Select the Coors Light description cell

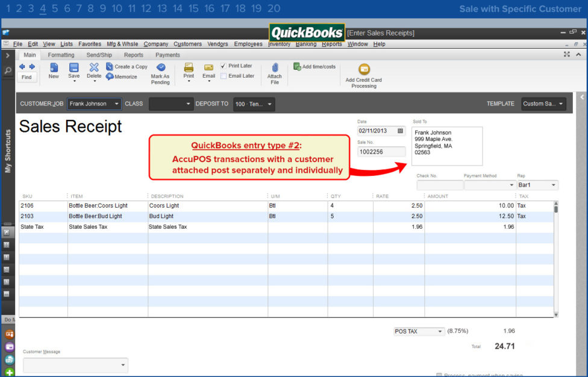(x=208, y=206)
